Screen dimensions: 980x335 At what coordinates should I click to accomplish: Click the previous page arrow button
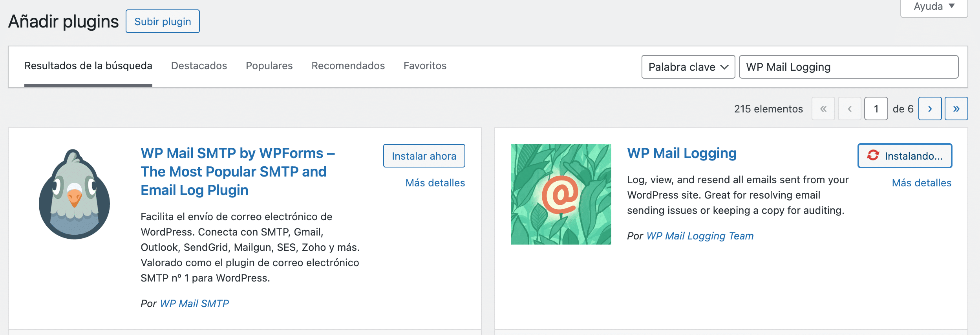(x=850, y=109)
